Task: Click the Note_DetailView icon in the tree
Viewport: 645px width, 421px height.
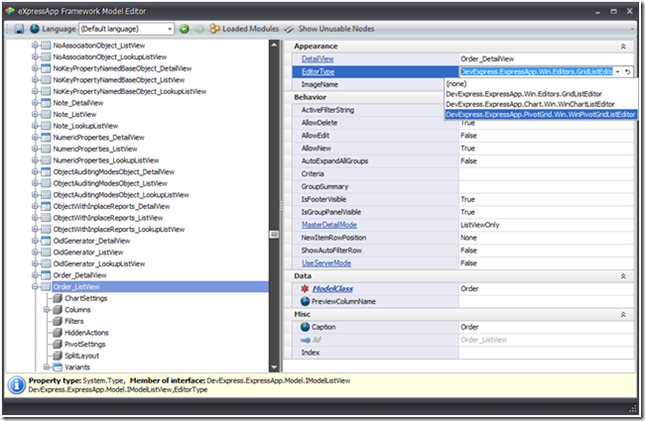Action: 46,103
